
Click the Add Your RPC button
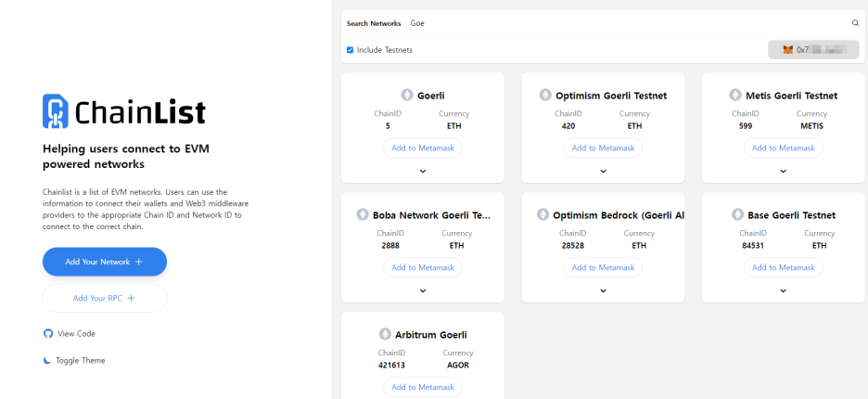pyautogui.click(x=105, y=298)
